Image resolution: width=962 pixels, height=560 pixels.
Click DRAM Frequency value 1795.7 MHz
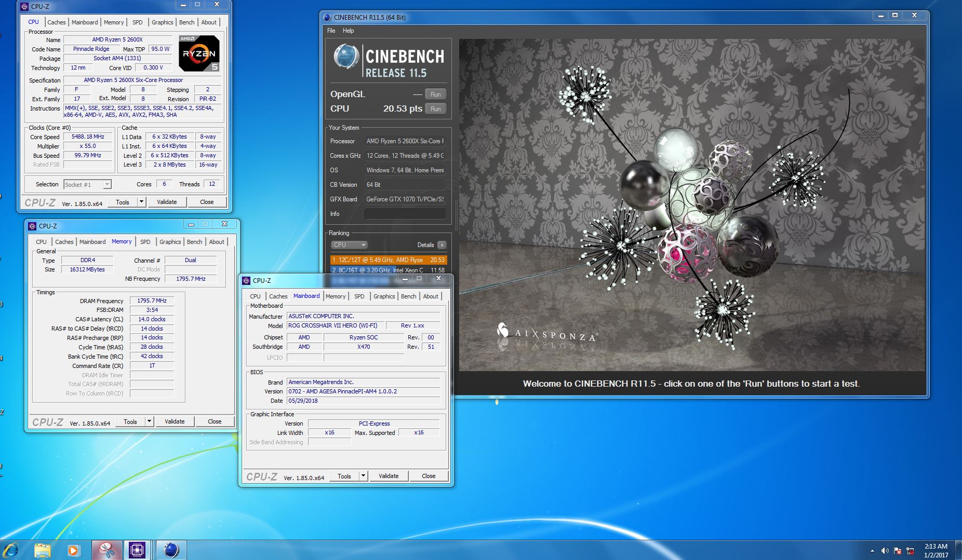[152, 301]
